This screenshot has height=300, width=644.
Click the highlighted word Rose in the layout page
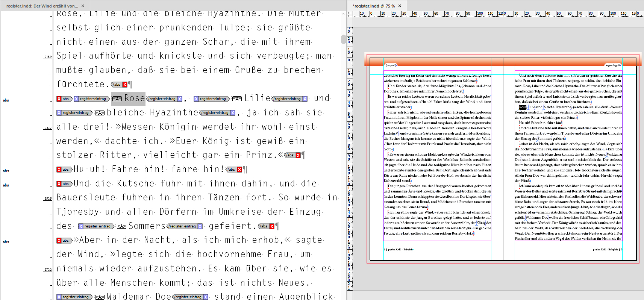click(523, 107)
